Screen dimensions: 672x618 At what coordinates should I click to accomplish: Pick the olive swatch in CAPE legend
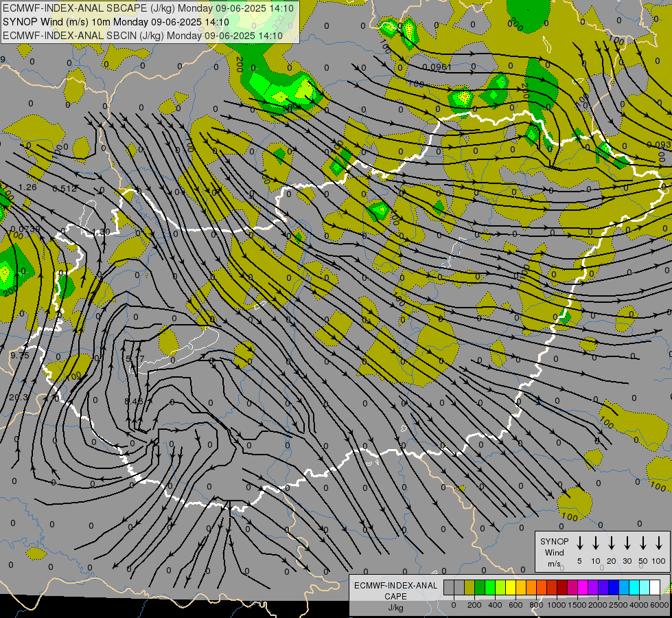coord(470,587)
